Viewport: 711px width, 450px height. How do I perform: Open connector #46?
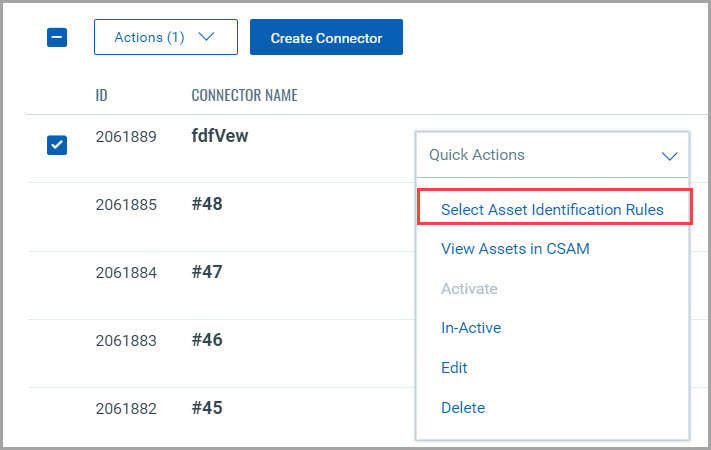[206, 340]
